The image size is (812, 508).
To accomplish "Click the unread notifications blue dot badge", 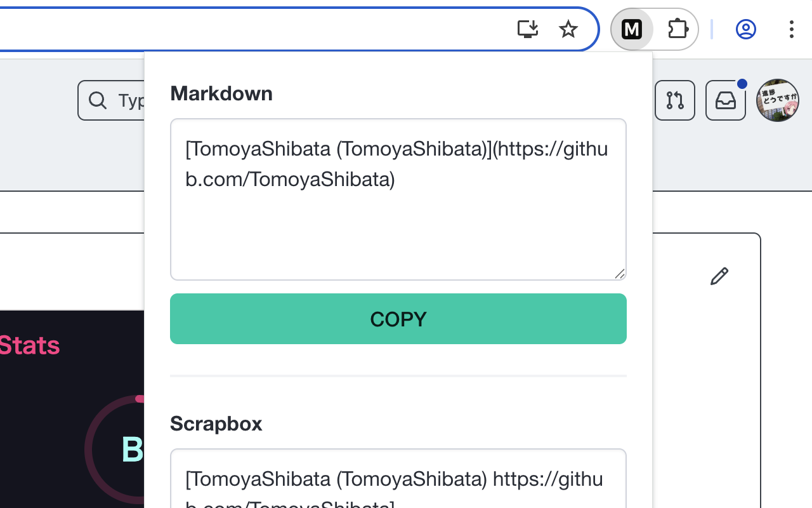I will click(x=741, y=83).
